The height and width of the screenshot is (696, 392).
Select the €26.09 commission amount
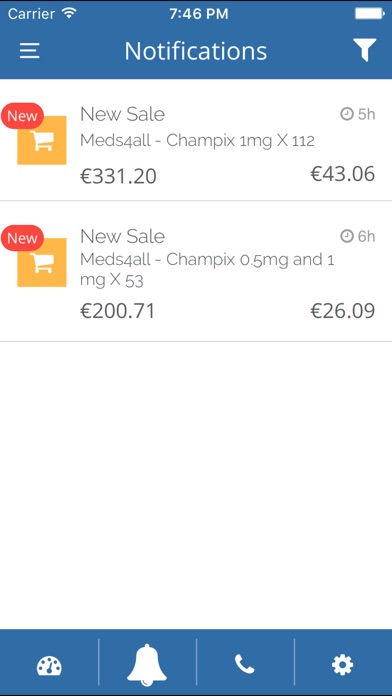point(342,311)
